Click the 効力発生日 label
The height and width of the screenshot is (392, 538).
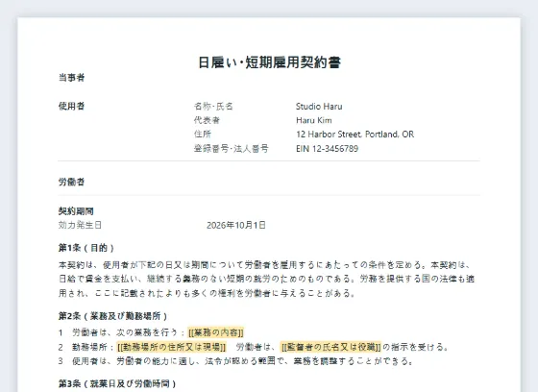click(80, 225)
